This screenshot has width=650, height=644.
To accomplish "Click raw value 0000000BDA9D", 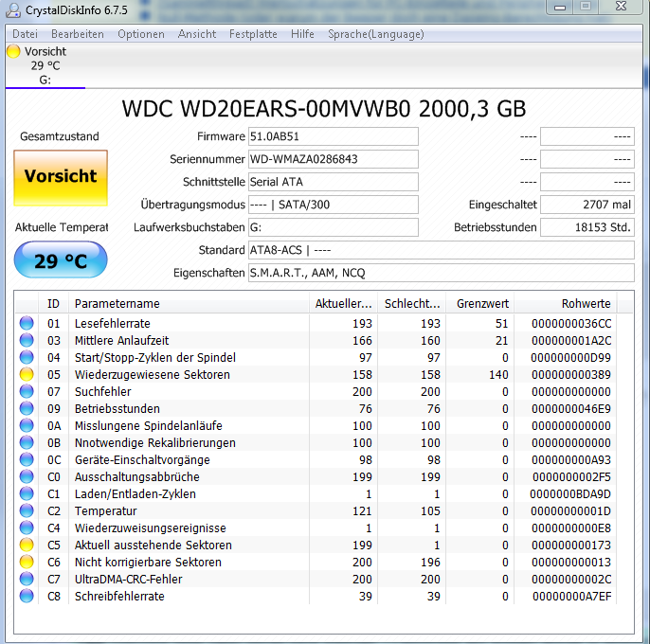I will pyautogui.click(x=570, y=494).
